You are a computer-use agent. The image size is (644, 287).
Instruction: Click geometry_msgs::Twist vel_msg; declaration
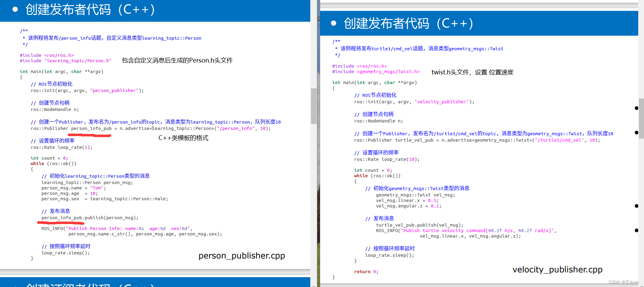pos(415,195)
